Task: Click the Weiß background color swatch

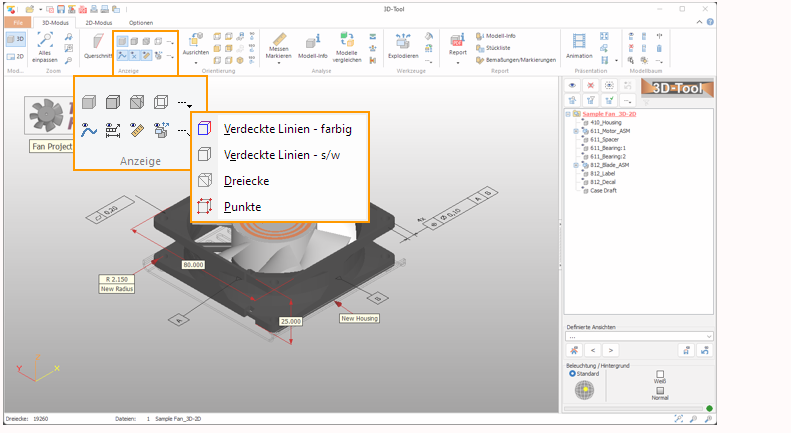Action: pyautogui.click(x=659, y=375)
